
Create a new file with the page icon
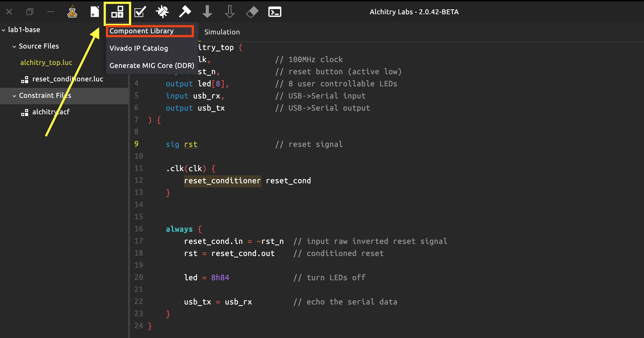[x=95, y=12]
